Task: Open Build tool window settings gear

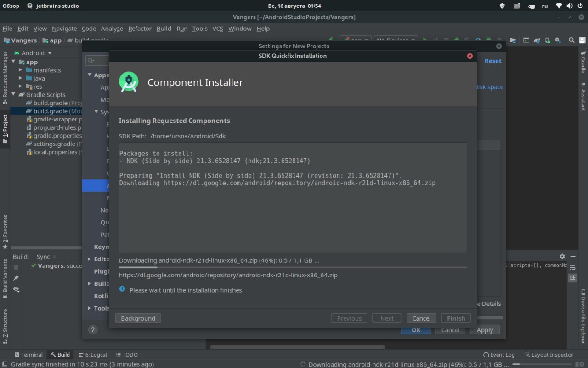Action: point(562,256)
